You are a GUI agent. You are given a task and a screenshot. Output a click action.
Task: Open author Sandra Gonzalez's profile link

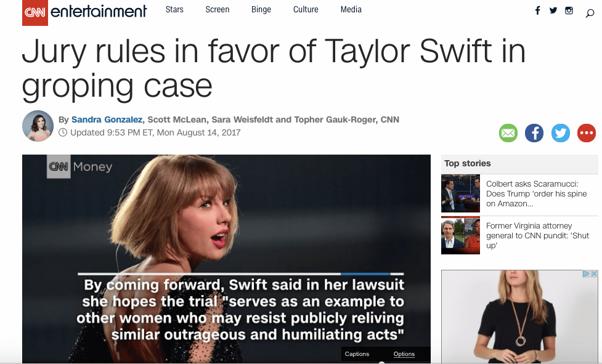(107, 119)
